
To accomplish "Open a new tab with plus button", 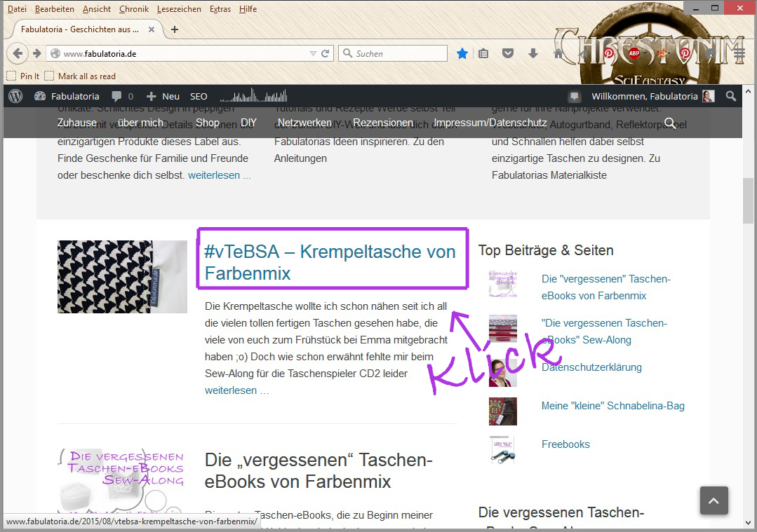I will click(x=175, y=29).
